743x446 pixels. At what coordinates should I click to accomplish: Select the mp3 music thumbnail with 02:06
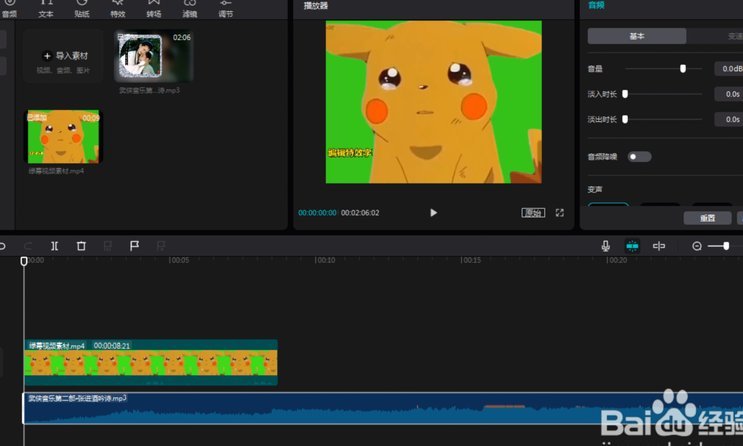tap(154, 56)
